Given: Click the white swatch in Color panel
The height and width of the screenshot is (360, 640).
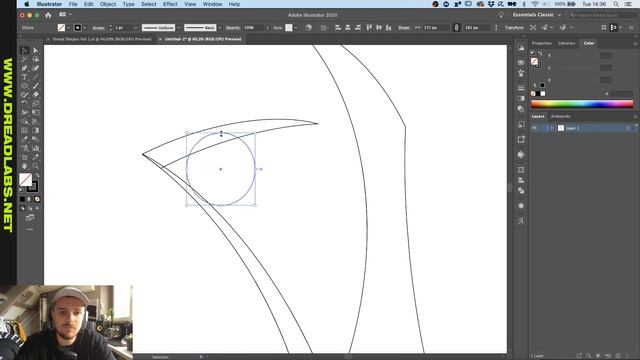Looking at the screenshot, I should 543,93.
